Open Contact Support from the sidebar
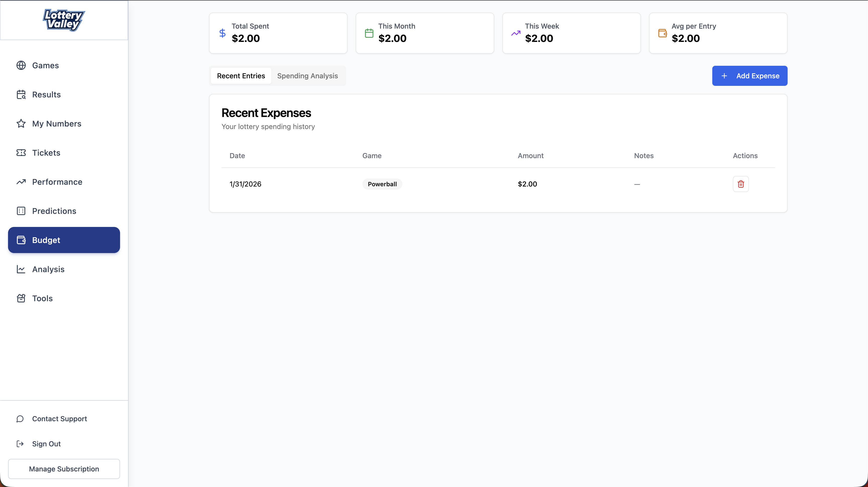Screen dimensions: 868x487 point(60,419)
